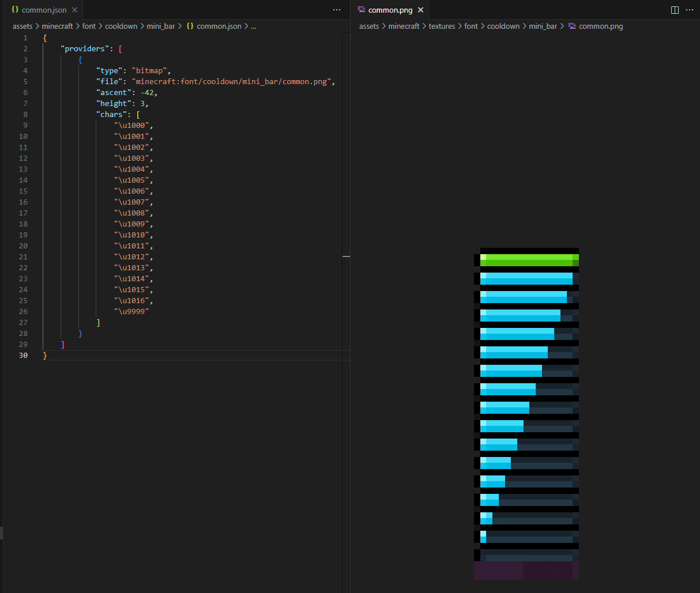Open 'mini_bar' breadcrumb in left editor

point(160,26)
